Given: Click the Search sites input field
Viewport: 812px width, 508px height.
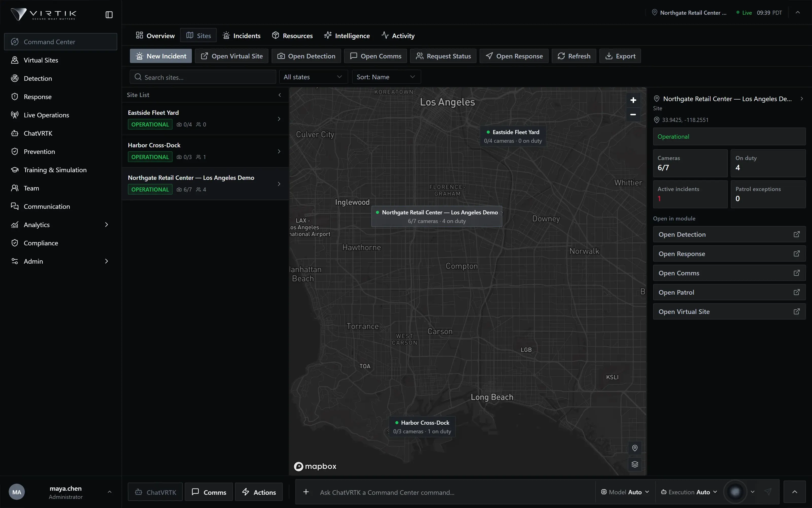Looking at the screenshot, I should tap(203, 77).
